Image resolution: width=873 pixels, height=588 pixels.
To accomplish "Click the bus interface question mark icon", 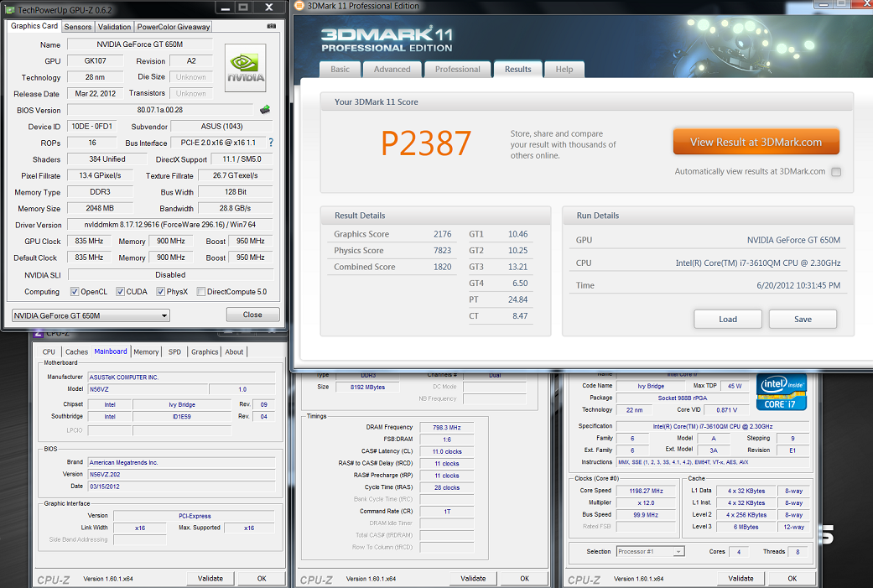I will pyautogui.click(x=271, y=143).
